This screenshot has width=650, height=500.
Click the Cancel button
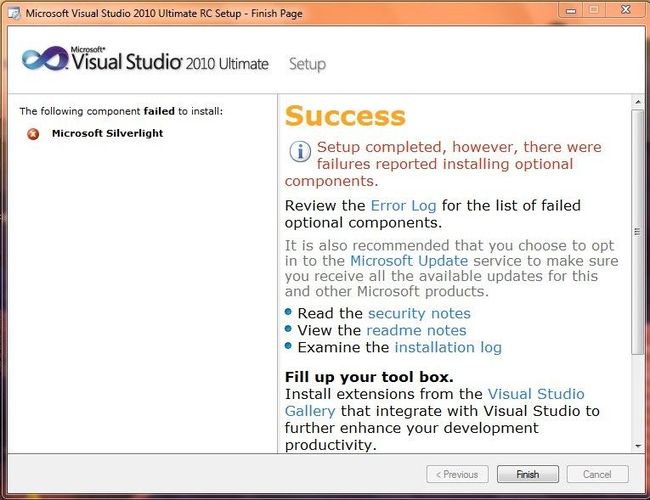pyautogui.click(x=597, y=474)
